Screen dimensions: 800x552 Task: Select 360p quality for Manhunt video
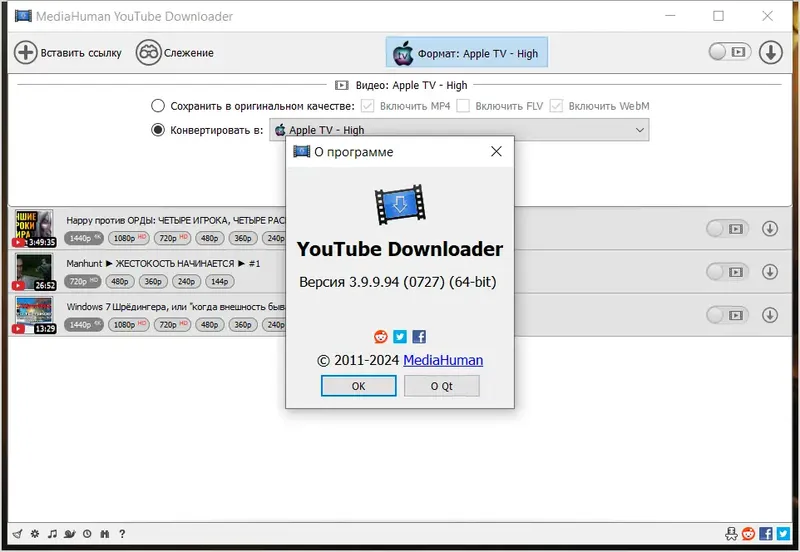(153, 282)
